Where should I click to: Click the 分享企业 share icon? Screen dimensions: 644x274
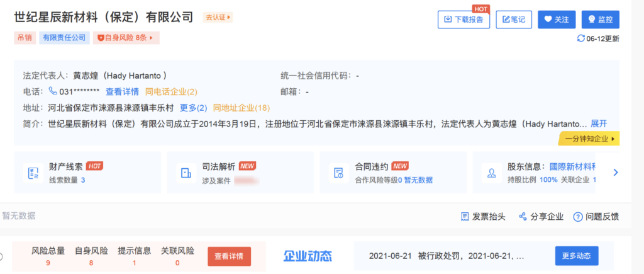523,217
